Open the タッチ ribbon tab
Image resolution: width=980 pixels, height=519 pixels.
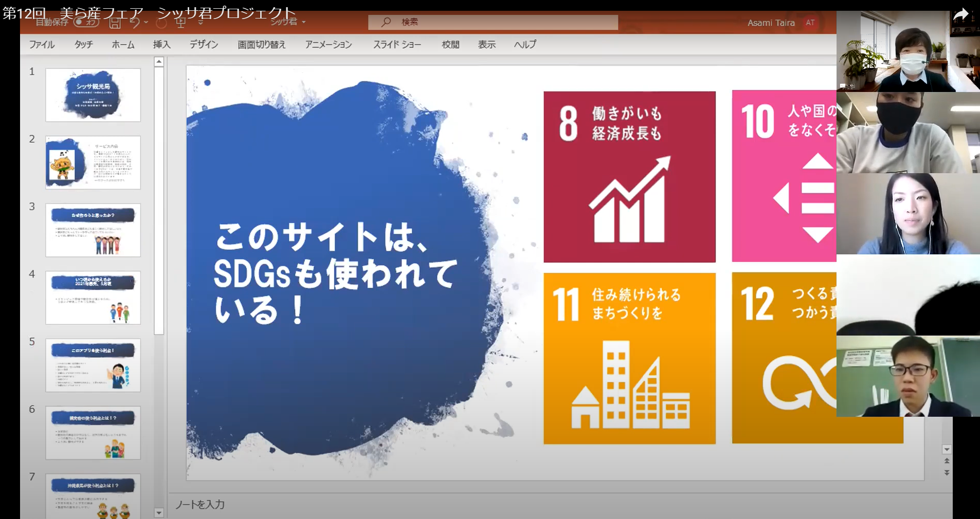coord(83,45)
